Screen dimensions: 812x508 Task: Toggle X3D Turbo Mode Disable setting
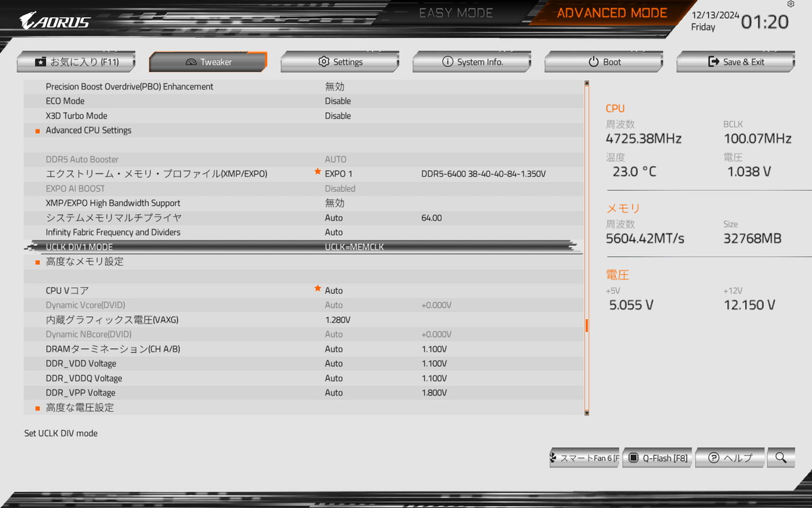[338, 116]
